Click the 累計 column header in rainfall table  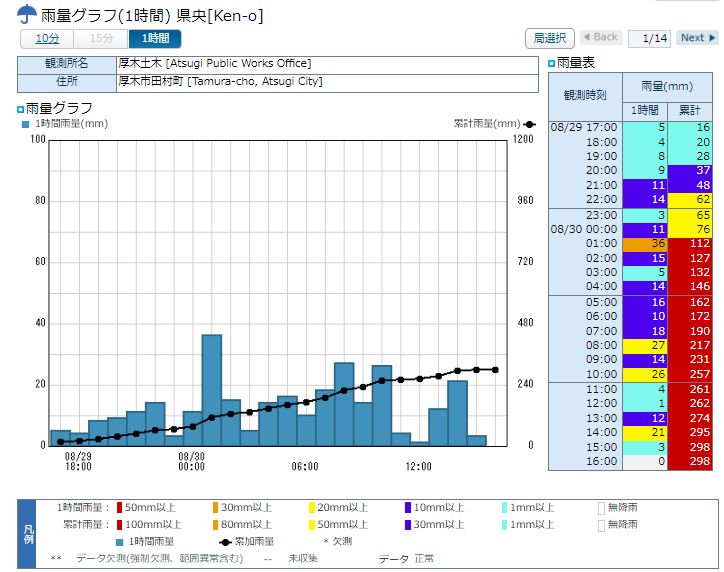tap(690, 109)
